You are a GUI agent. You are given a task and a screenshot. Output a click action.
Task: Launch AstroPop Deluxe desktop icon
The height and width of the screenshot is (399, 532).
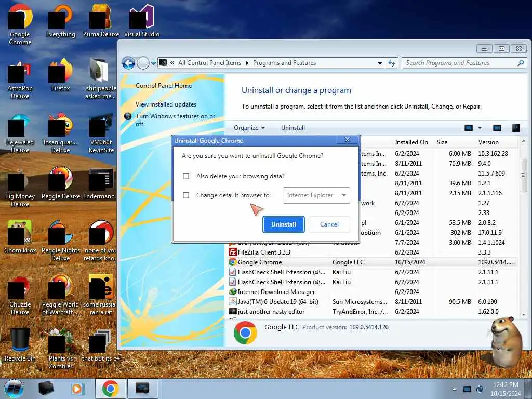pos(20,81)
